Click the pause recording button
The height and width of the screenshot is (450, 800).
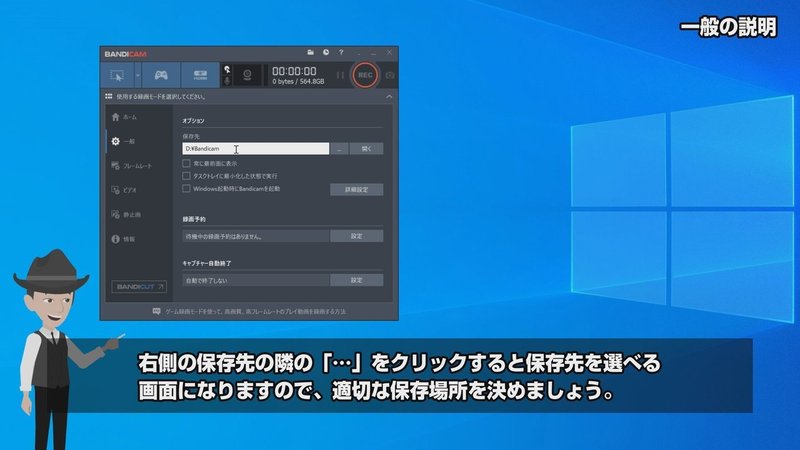coord(340,76)
